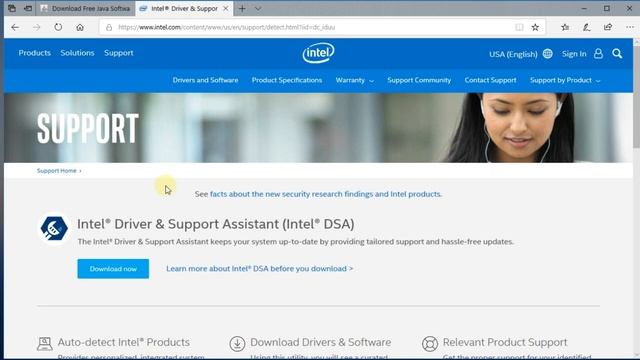Click the Download Drivers & Software heading
The image size is (640, 360).
click(x=320, y=342)
